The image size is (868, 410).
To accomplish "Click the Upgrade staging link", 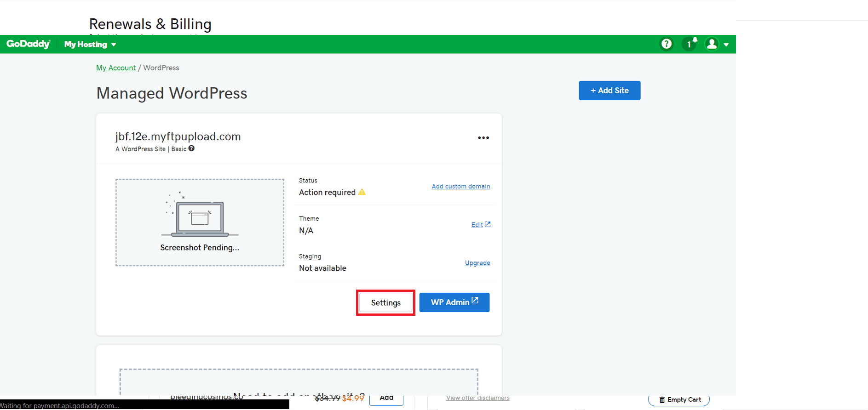I will tap(477, 263).
